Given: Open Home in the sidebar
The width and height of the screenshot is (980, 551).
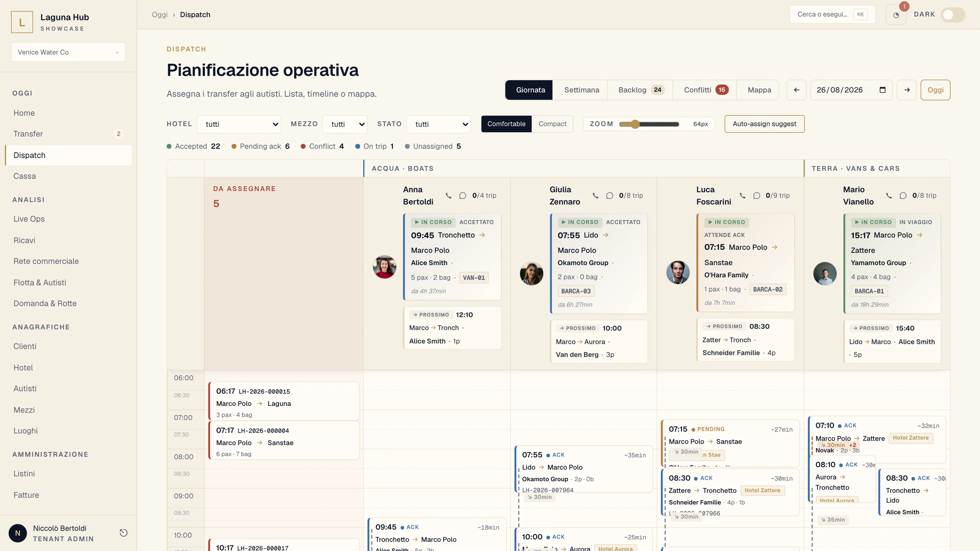Looking at the screenshot, I should click(68, 113).
